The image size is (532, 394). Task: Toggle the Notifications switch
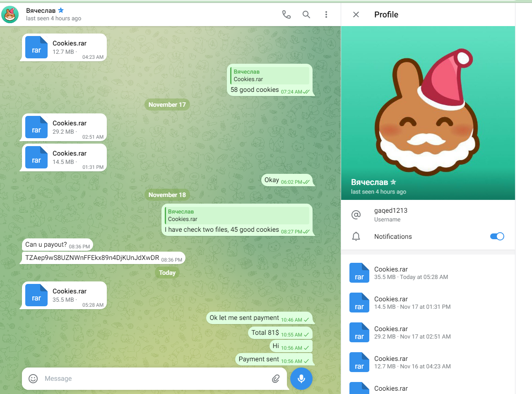pos(497,236)
